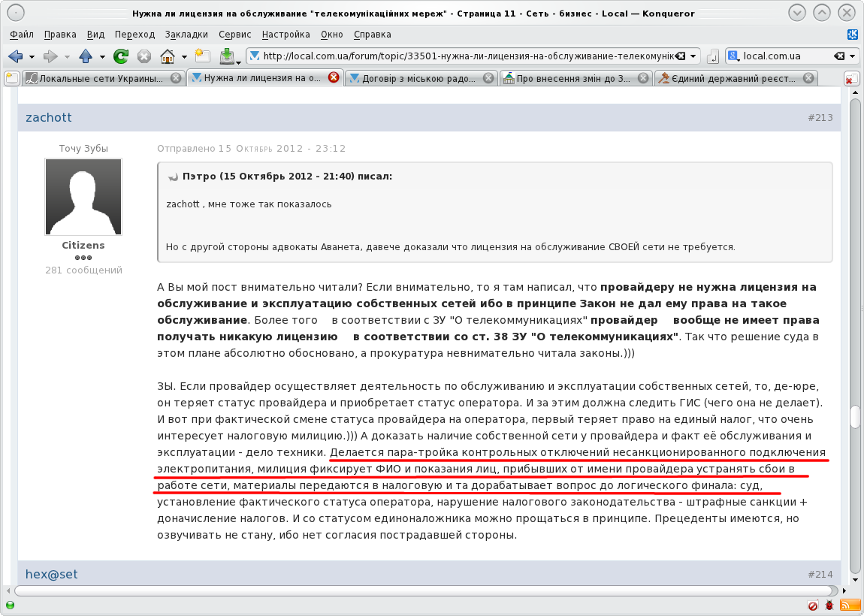Viewport: 864px width, 616px height.
Task: Open the Сервис menu
Action: pos(234,34)
